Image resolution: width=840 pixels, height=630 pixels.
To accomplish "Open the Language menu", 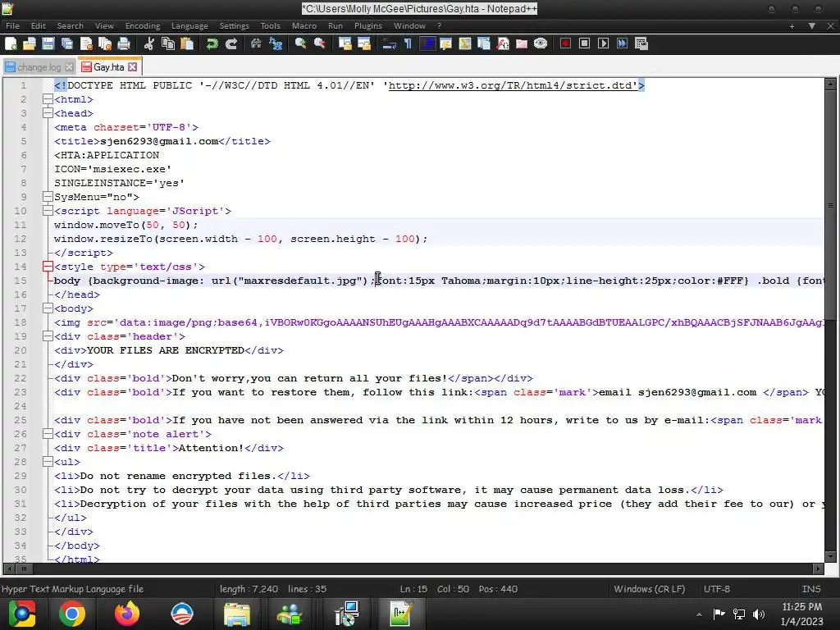I will 189,25.
